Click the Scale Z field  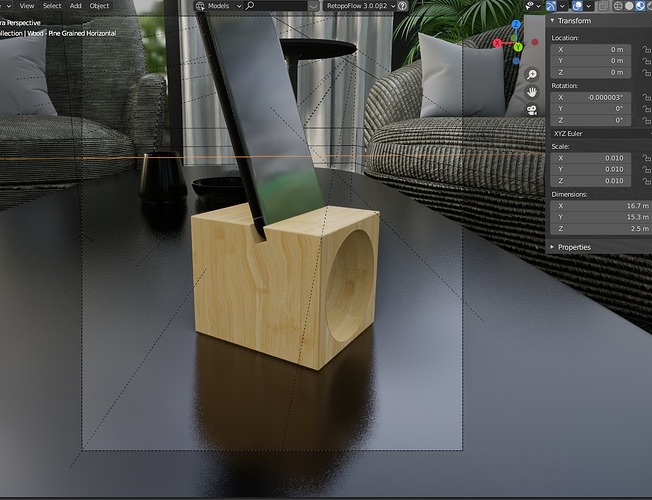tap(590, 181)
